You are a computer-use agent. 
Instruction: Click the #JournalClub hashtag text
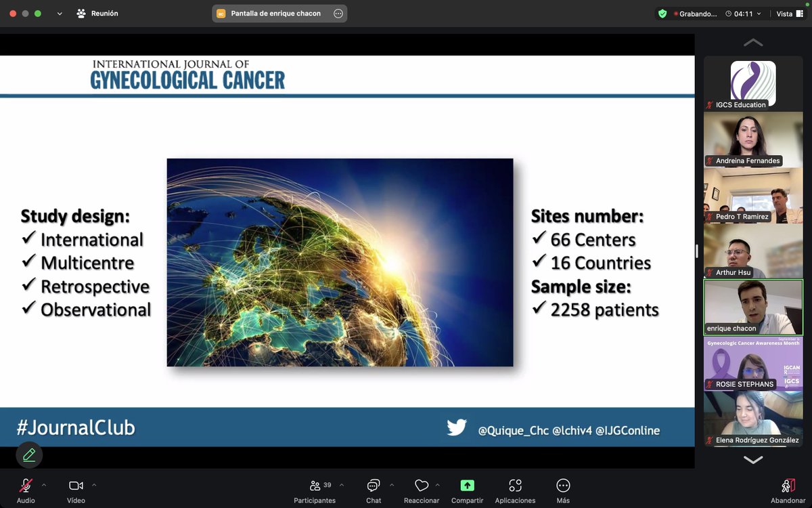[76, 428]
